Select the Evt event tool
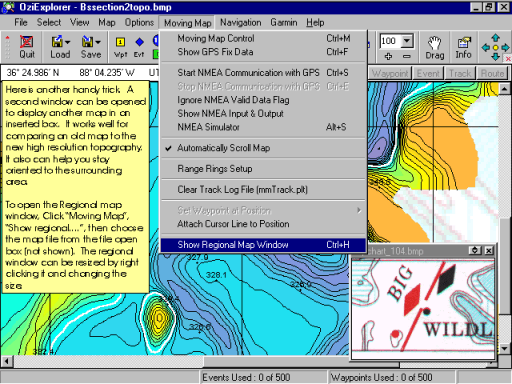The width and height of the screenshot is (512, 384). (139, 47)
